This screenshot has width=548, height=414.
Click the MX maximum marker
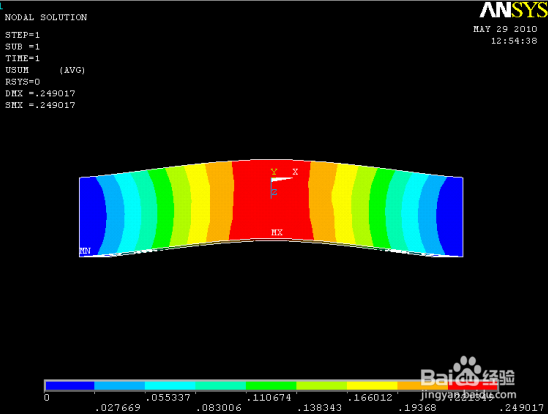tap(277, 232)
